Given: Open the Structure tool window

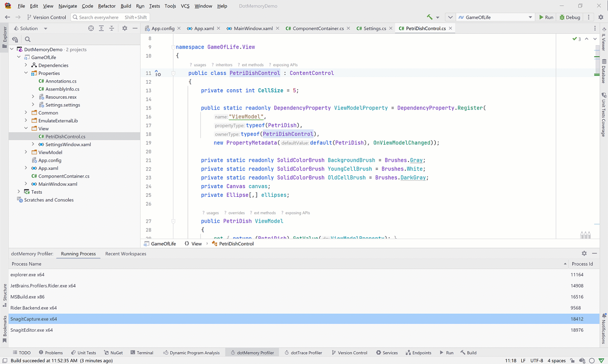Looking at the screenshot, I should tap(4, 293).
